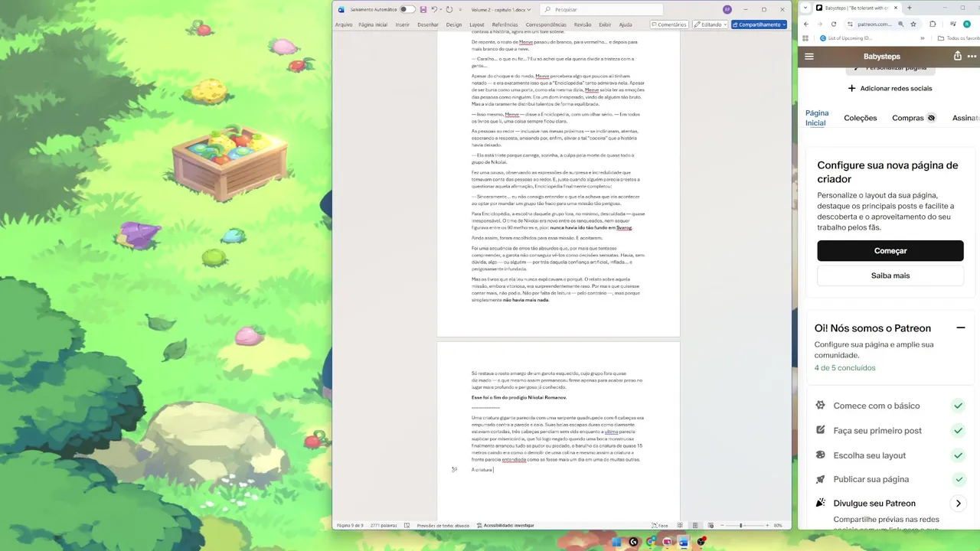The height and width of the screenshot is (551, 980).
Task: Open the Arquivo menu
Action: (x=344, y=24)
